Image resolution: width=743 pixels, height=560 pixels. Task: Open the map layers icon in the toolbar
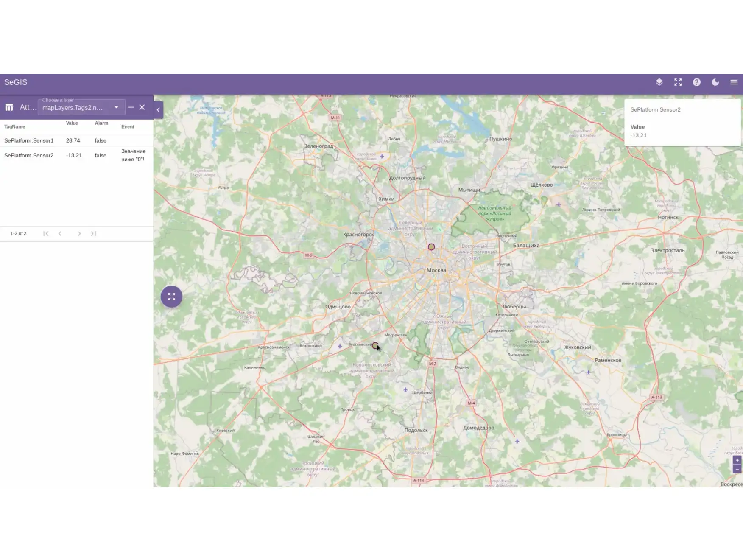point(659,82)
